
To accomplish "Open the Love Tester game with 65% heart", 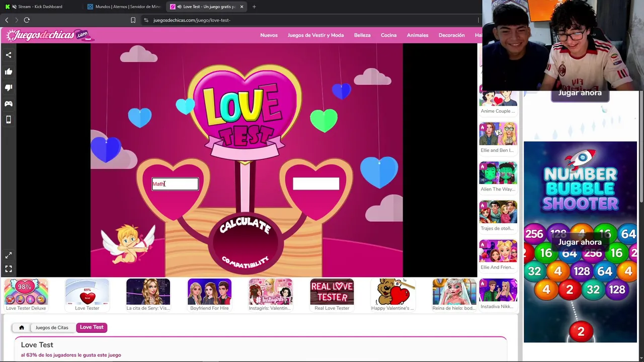I will [x=87, y=295].
